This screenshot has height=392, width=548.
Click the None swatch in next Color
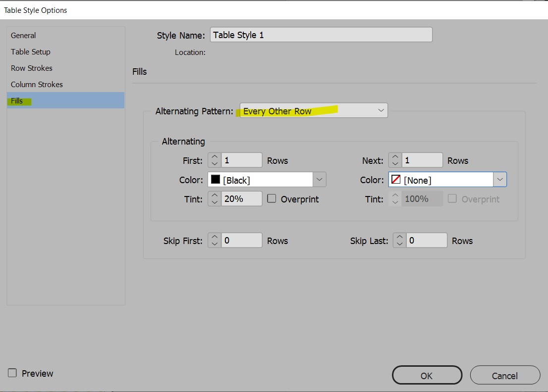tap(396, 180)
